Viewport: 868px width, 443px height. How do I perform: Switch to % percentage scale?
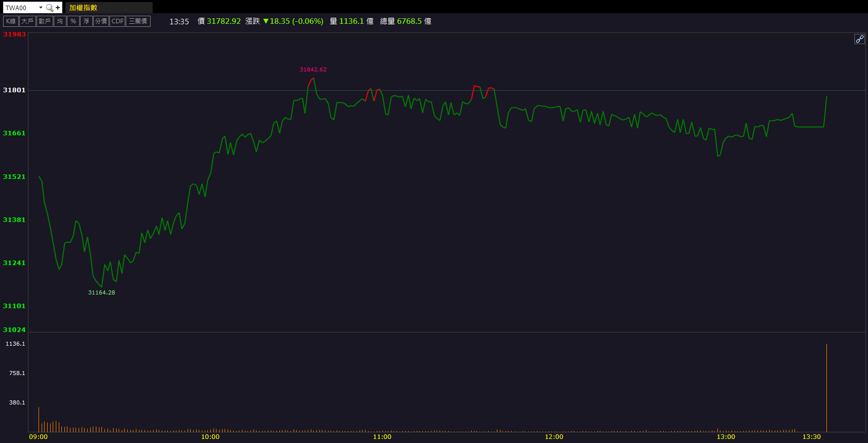coord(73,21)
